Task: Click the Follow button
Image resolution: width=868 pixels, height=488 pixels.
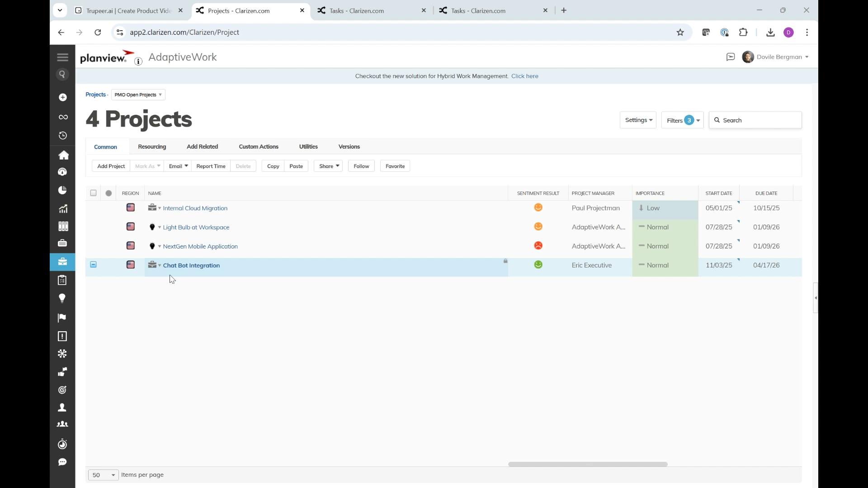Action: tap(361, 166)
